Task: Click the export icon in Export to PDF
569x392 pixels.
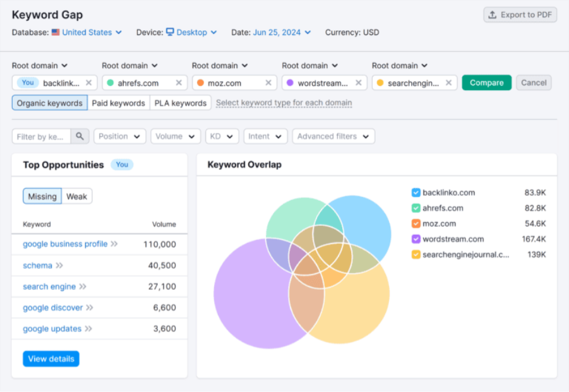Action: click(493, 15)
